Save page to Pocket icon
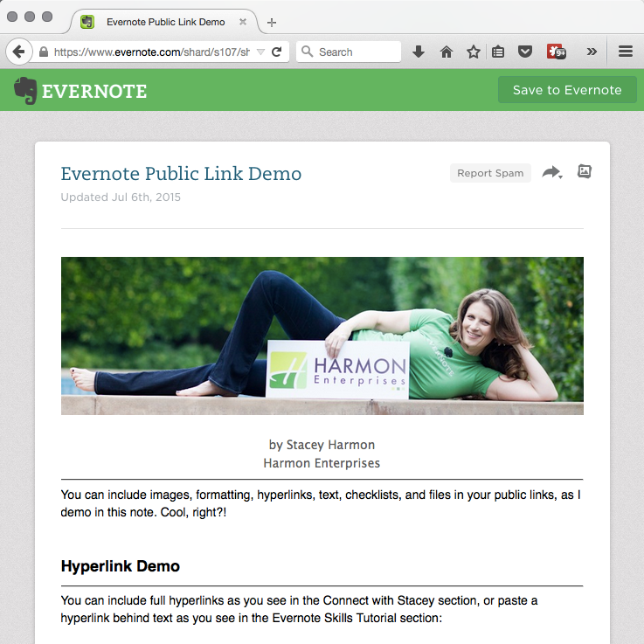 tap(525, 52)
